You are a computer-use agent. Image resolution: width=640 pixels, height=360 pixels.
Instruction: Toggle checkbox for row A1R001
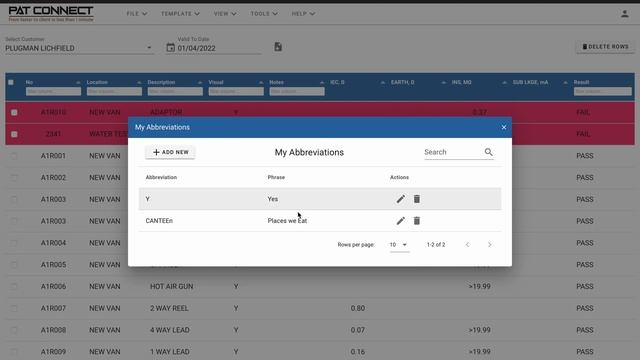pos(14,156)
